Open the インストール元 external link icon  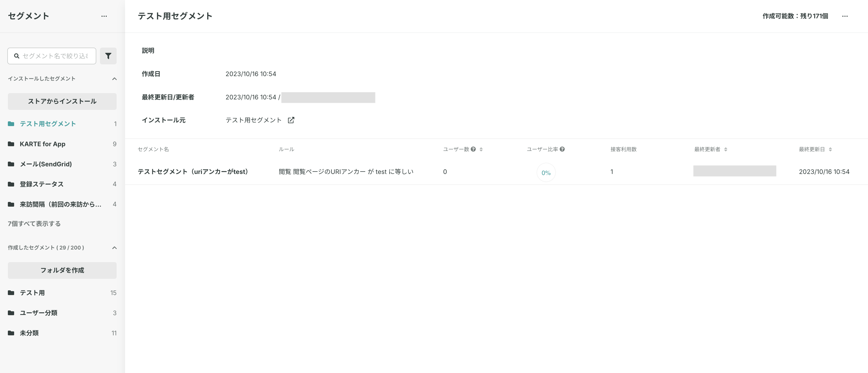tap(291, 120)
